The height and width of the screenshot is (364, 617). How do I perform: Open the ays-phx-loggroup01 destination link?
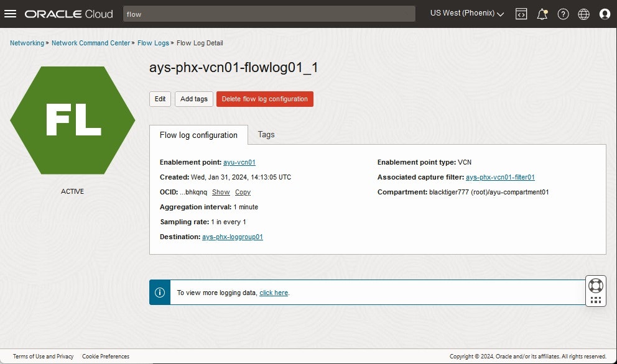point(233,237)
